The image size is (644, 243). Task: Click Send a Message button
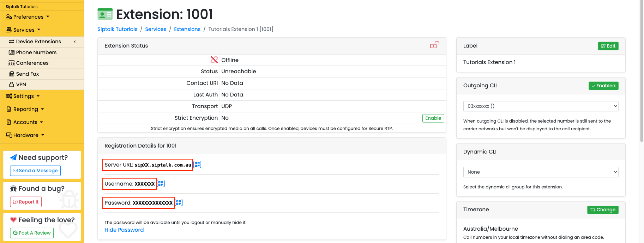[35, 170]
